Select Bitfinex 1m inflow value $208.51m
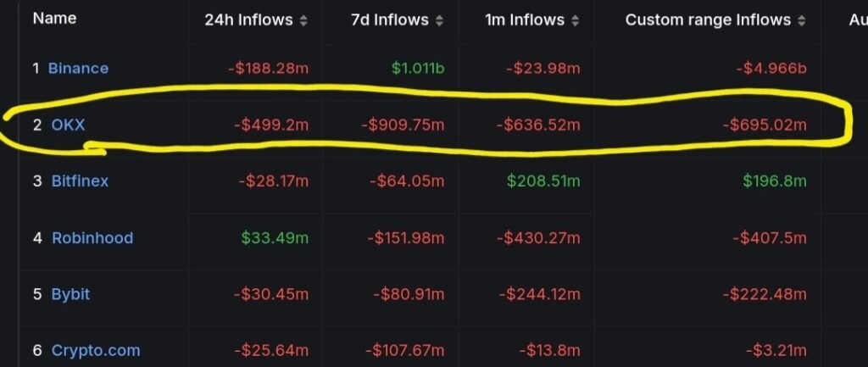 tap(543, 181)
